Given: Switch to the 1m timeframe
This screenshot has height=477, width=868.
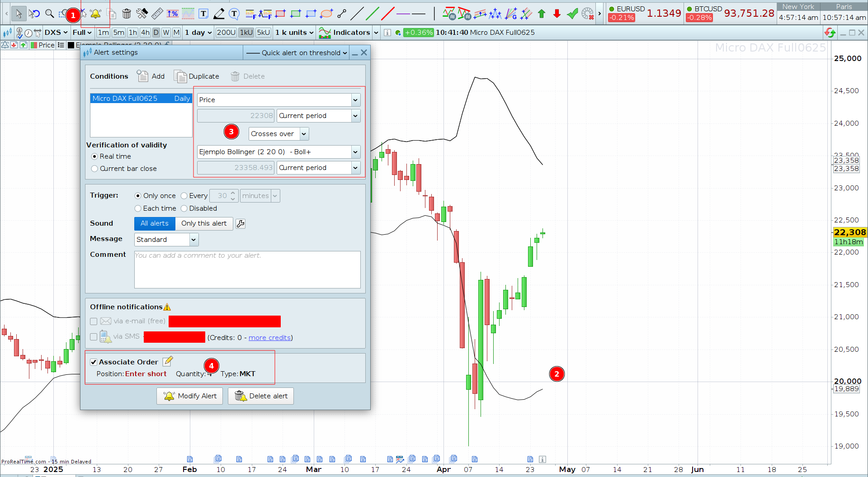Looking at the screenshot, I should 104,33.
